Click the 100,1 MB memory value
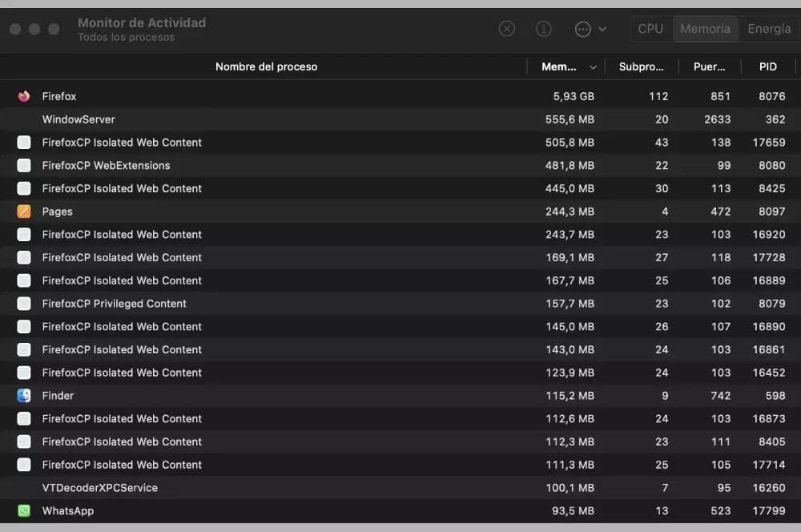 pos(570,488)
